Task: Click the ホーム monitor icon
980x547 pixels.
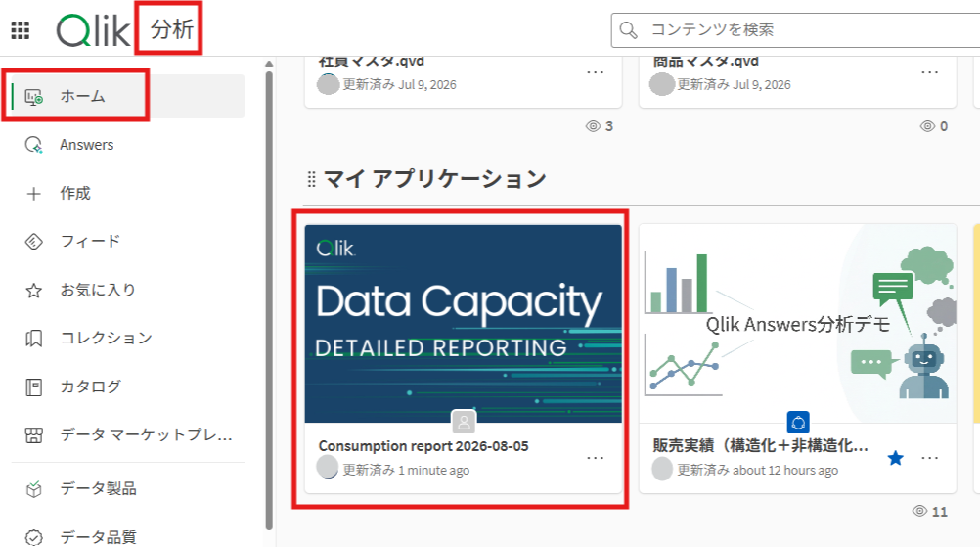Action: 34,97
